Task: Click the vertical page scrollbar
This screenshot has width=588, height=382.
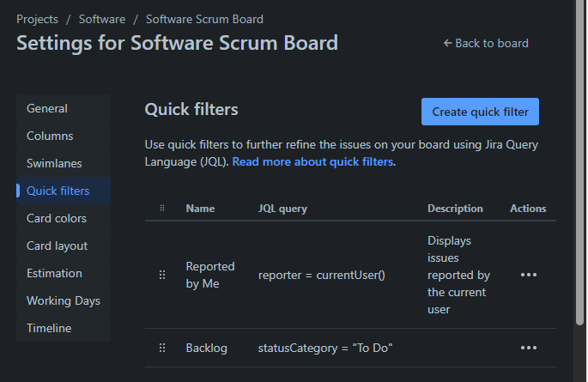Action: click(x=580, y=163)
